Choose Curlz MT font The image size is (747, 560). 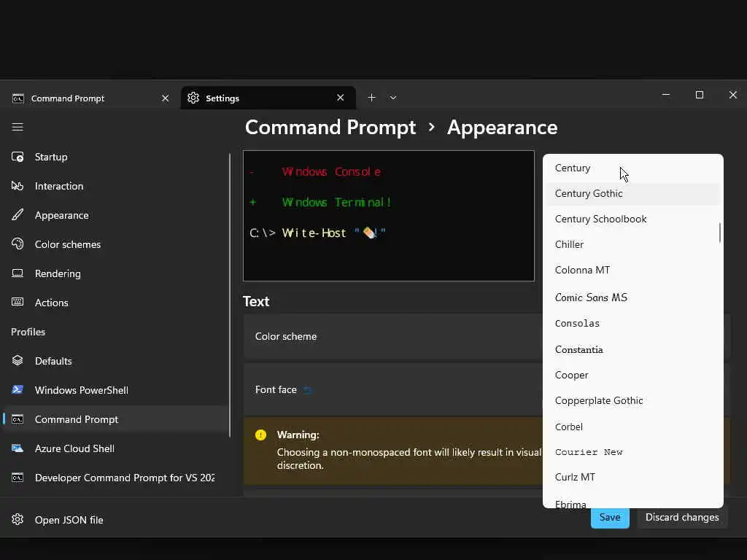tap(632, 477)
